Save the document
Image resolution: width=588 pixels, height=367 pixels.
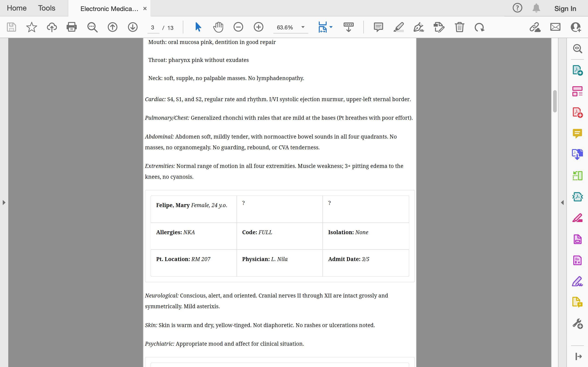tap(11, 27)
